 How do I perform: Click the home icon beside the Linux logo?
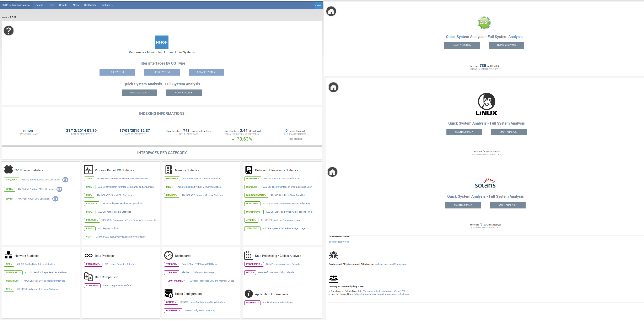pyautogui.click(x=333, y=87)
